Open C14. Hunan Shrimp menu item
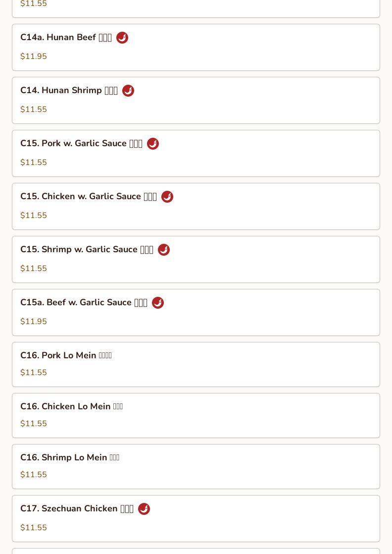Image resolution: width=392 pixels, height=554 pixels. coord(196,100)
